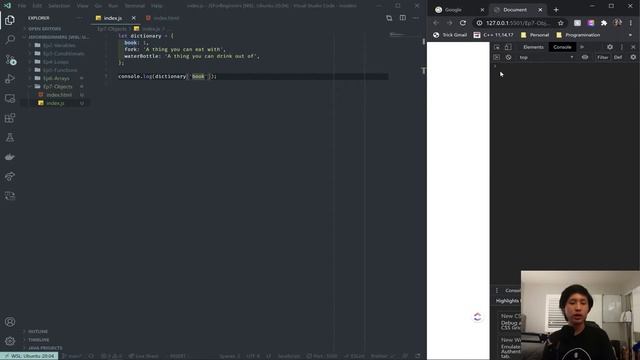640x360 pixels.
Task: Toggle DevTools device toolbar
Action: [x=508, y=47]
